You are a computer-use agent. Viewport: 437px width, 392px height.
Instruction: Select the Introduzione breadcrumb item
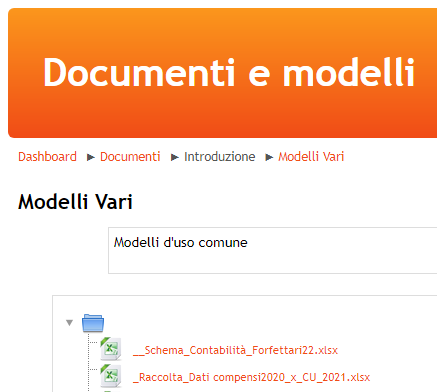pyautogui.click(x=220, y=157)
